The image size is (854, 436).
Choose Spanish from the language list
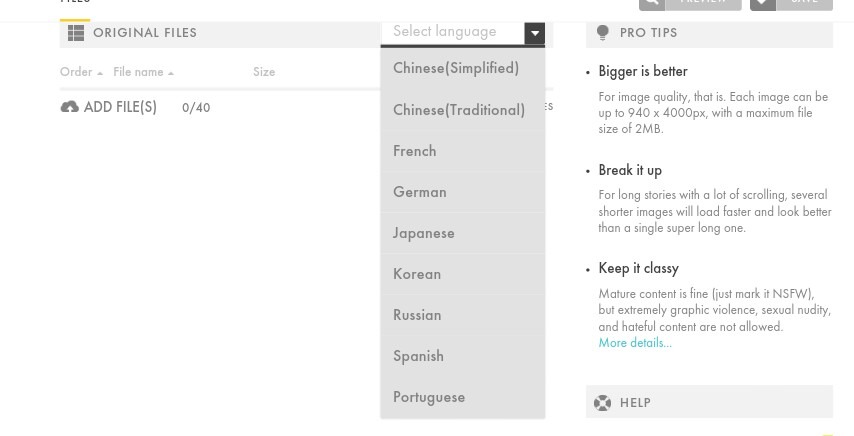[418, 356]
